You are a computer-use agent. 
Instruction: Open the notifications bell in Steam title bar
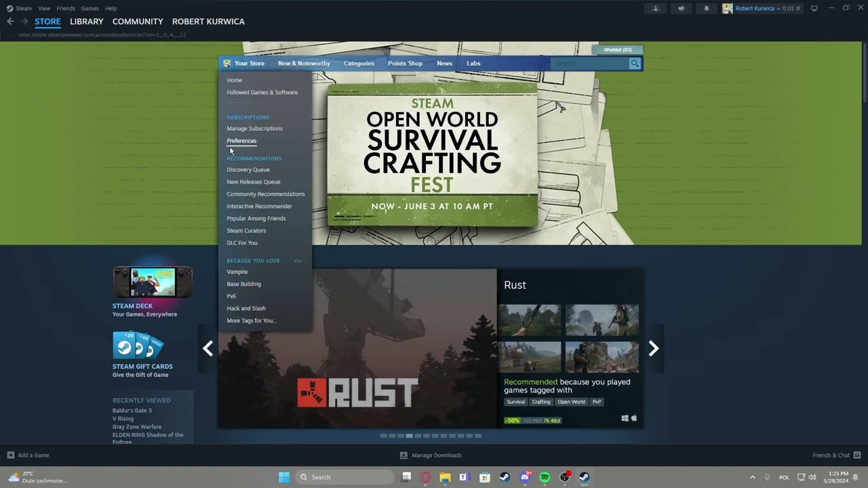[706, 8]
